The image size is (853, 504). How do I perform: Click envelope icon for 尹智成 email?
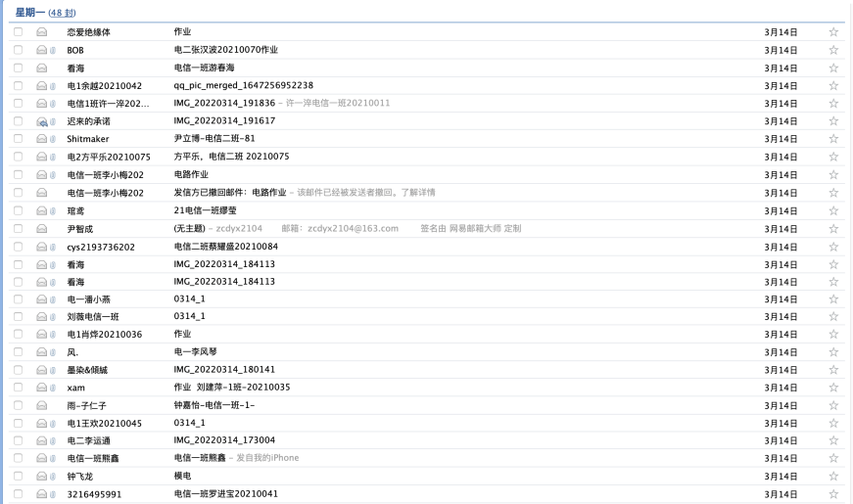pos(42,228)
